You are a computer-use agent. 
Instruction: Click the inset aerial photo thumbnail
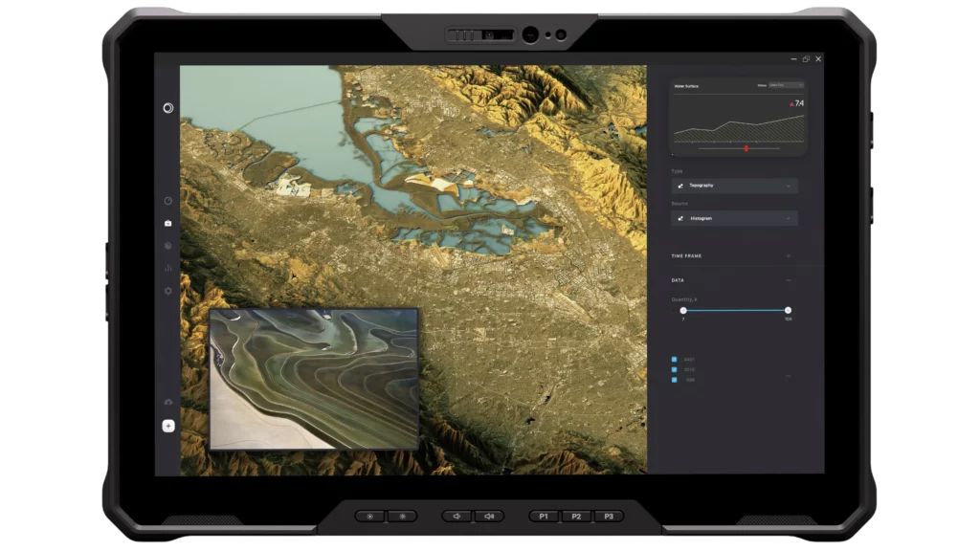314,378
